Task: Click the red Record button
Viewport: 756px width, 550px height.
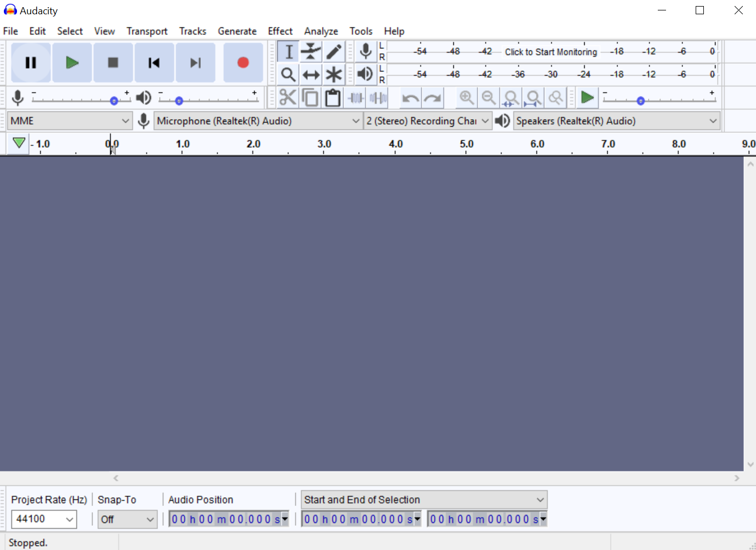Action: pos(243,63)
